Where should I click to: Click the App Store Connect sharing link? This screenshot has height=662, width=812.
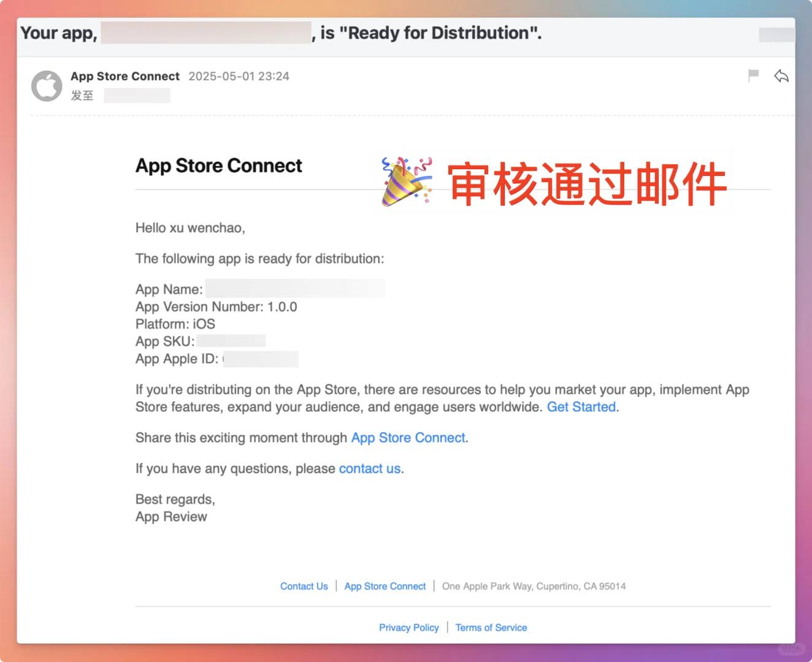[x=408, y=438]
